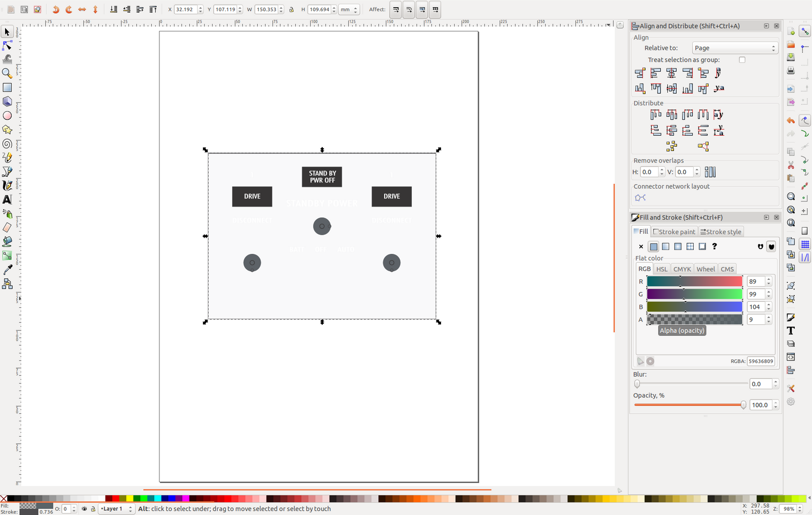This screenshot has width=812, height=515.
Task: Select the Dropper color picker tool
Action: [x=7, y=270]
